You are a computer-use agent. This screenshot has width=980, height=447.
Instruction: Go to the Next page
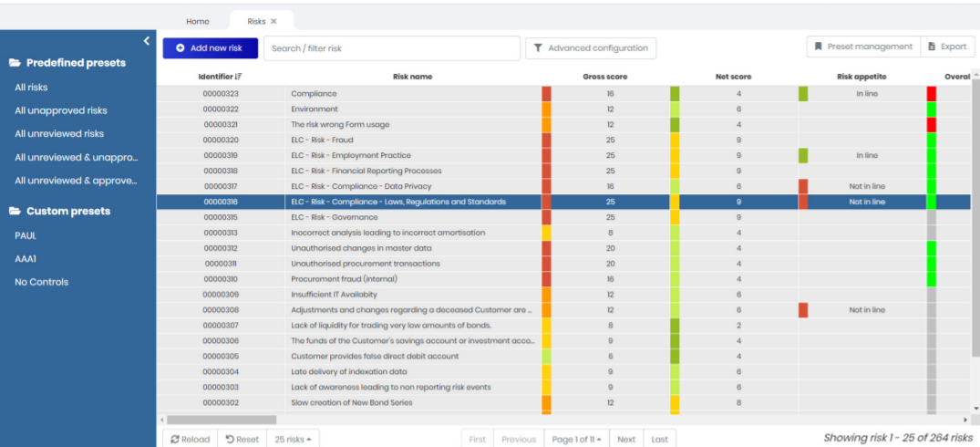click(x=626, y=439)
